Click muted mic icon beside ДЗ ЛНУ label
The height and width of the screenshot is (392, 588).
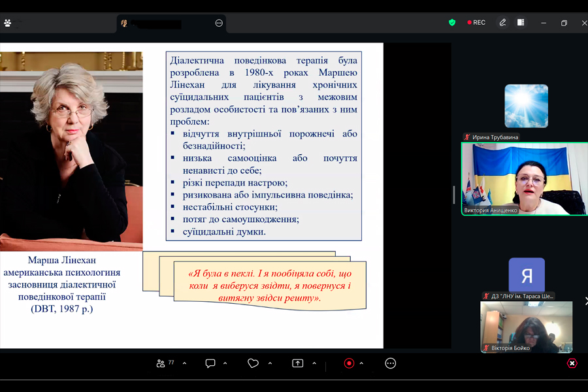click(x=486, y=297)
